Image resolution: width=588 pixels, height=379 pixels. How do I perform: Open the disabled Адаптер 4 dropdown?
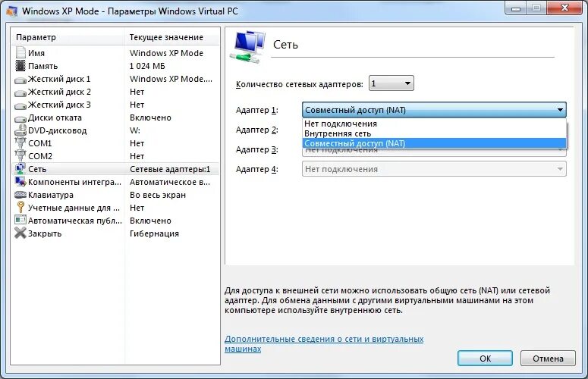pyautogui.click(x=434, y=169)
